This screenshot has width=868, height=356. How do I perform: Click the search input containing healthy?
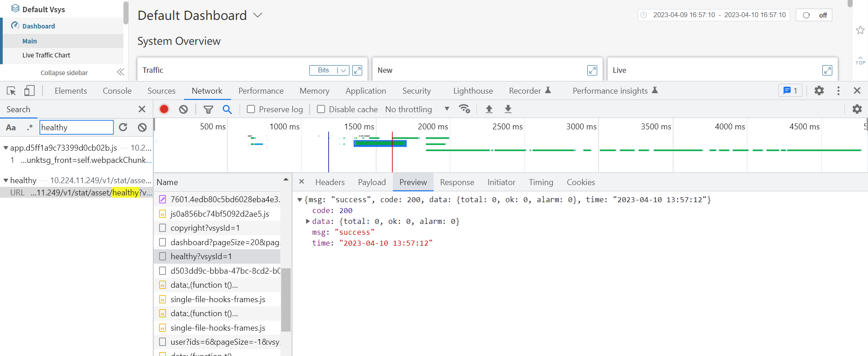click(x=76, y=128)
